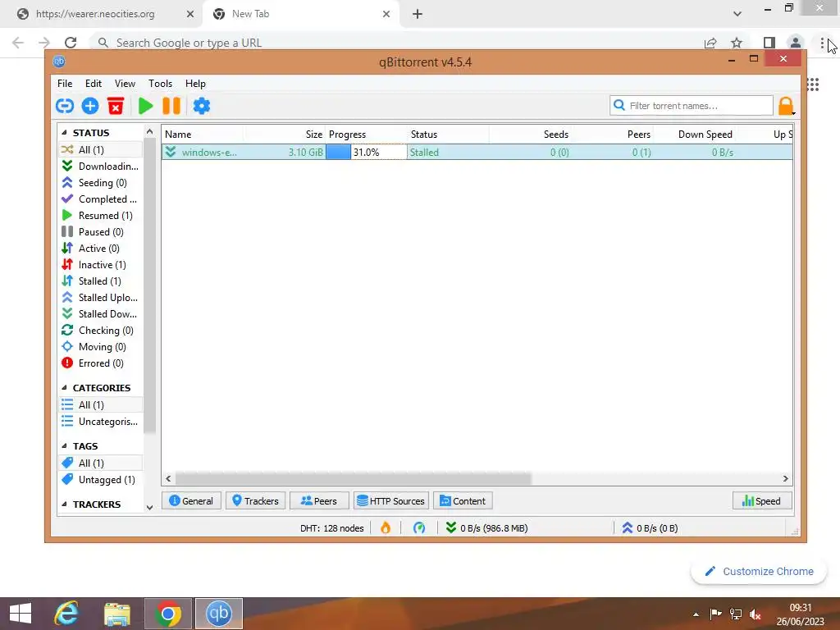
Task: Click the upload speed status icon
Action: [x=628, y=528]
